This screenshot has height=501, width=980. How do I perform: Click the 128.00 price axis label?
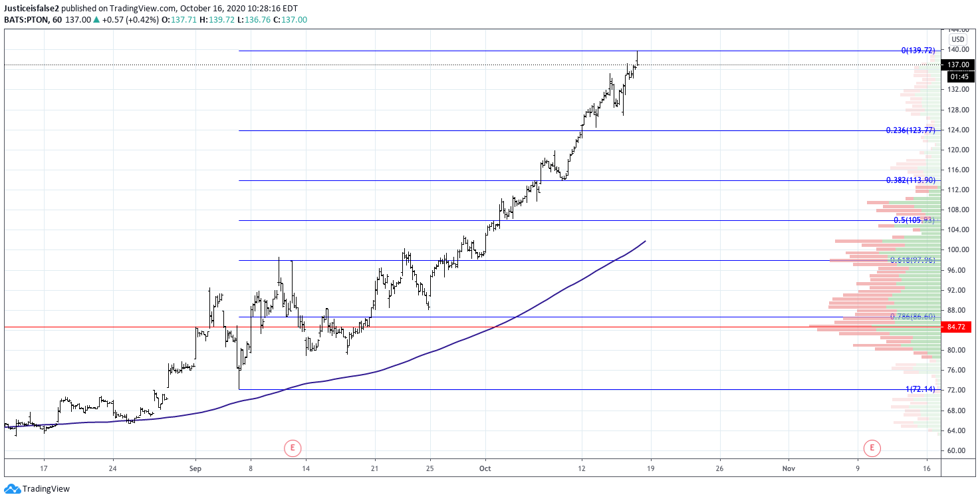(957, 110)
